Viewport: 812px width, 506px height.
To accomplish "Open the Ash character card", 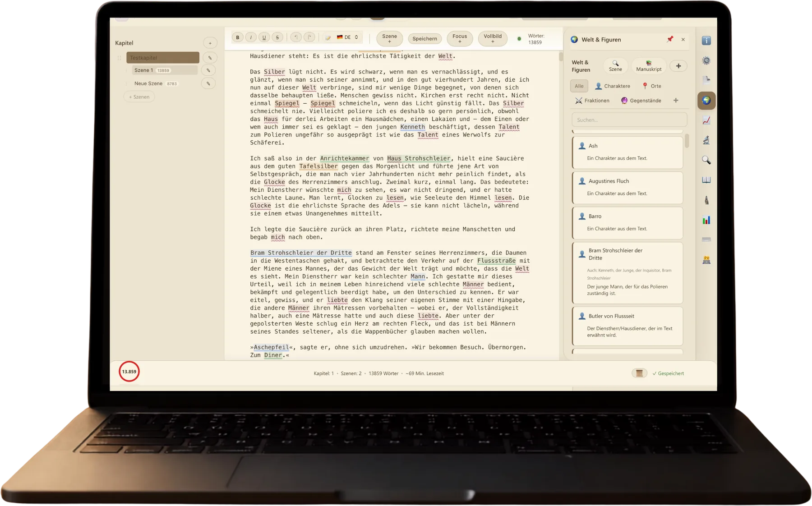I will tap(627, 152).
